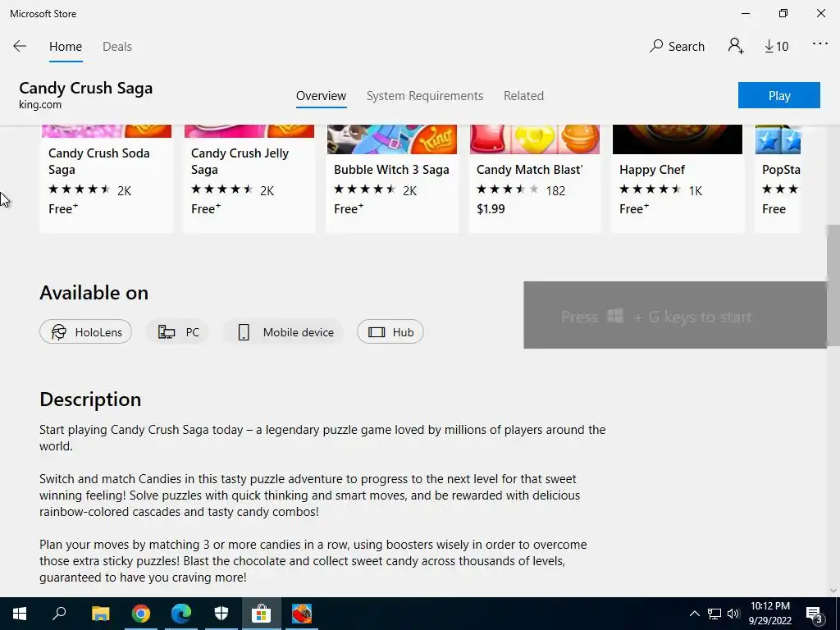Viewport: 840px width, 630px height.
Task: Switch to Microsoft Store taskbar icon
Action: coord(262,614)
